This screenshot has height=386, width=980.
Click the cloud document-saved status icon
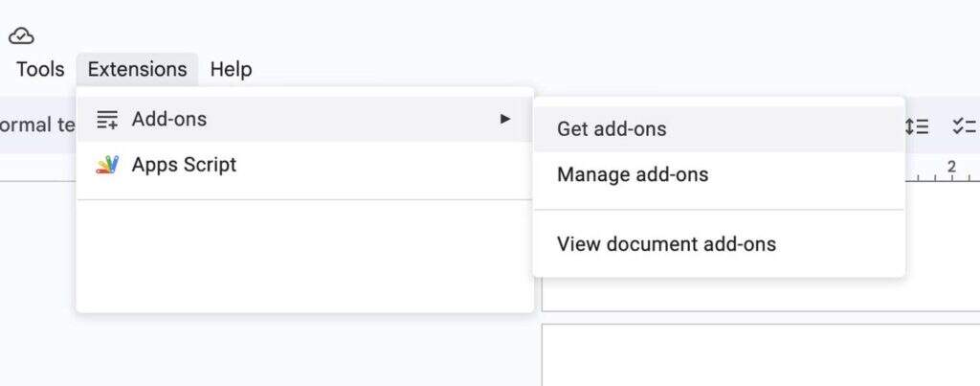[21, 35]
